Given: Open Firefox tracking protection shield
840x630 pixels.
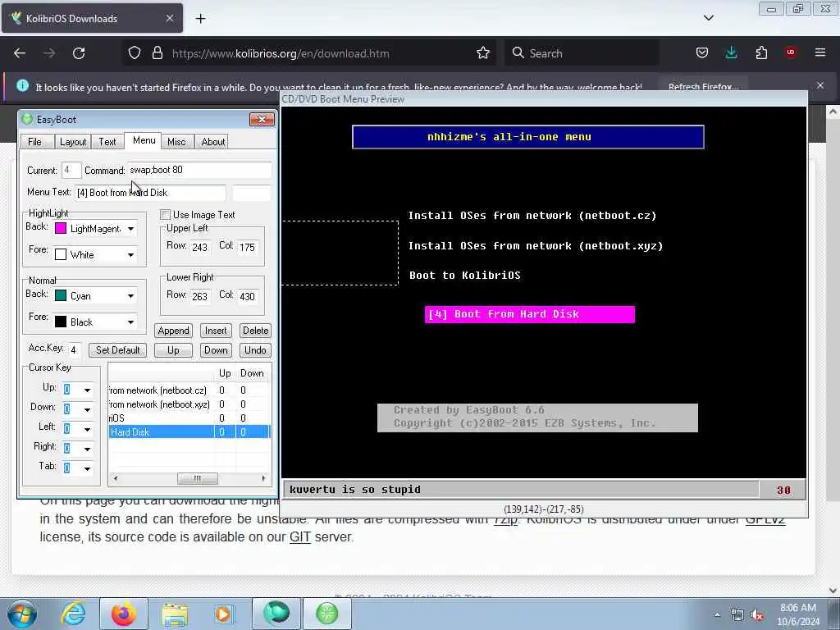Looking at the screenshot, I should tap(135, 53).
